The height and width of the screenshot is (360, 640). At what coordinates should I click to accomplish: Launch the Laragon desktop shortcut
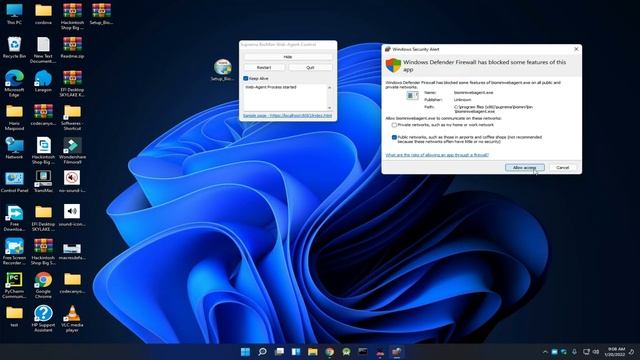pyautogui.click(x=43, y=81)
